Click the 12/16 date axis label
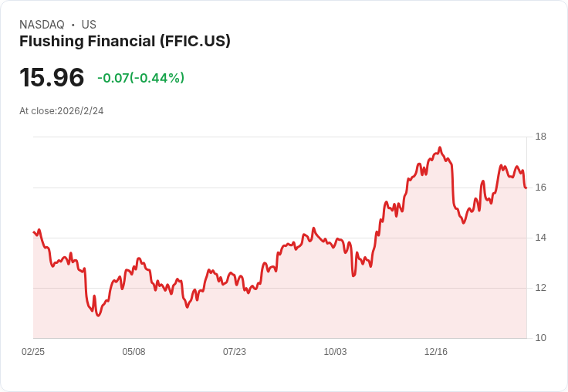 [x=436, y=352]
